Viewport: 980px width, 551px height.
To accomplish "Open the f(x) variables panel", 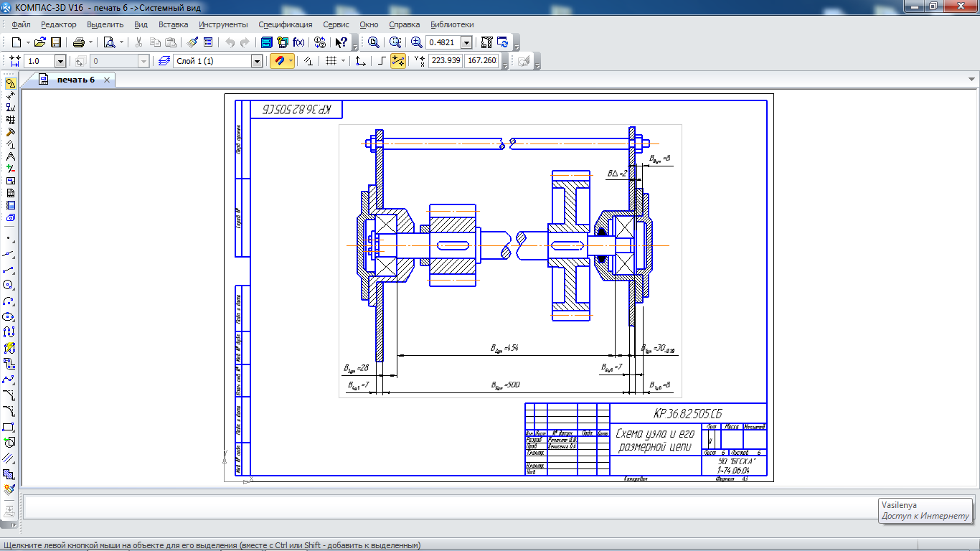I will tap(299, 42).
